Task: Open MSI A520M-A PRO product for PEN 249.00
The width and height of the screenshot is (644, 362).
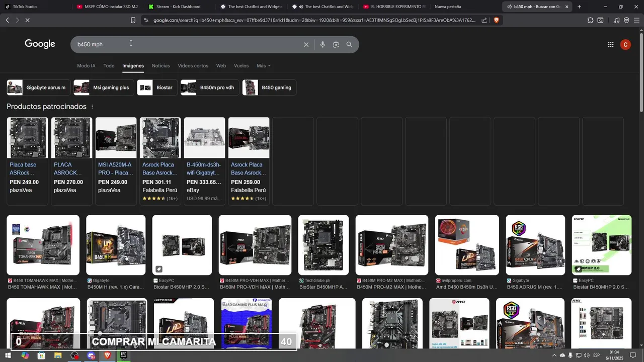Action: tap(116, 161)
